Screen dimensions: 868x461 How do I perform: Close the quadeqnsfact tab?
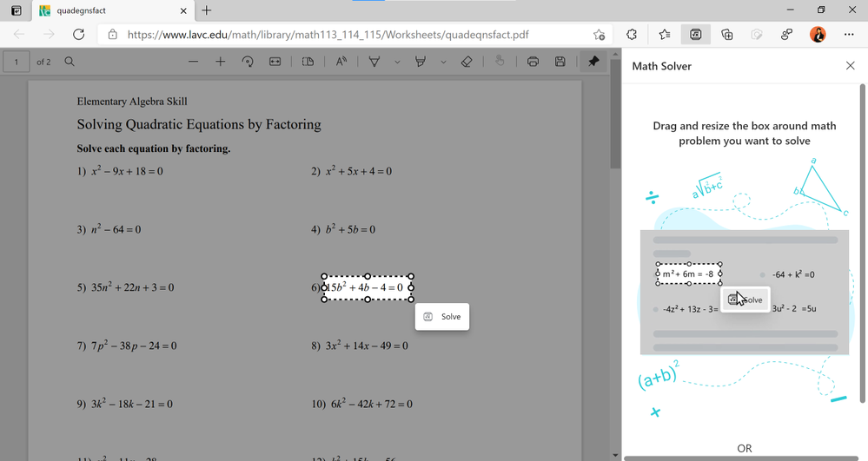184,10
